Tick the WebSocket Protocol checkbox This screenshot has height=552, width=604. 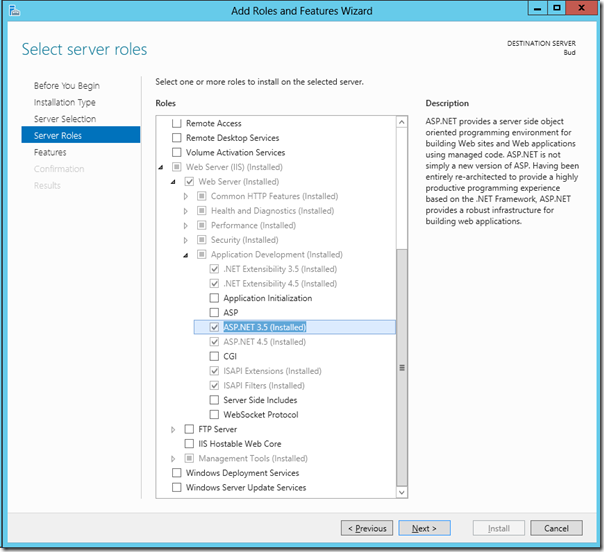point(214,414)
